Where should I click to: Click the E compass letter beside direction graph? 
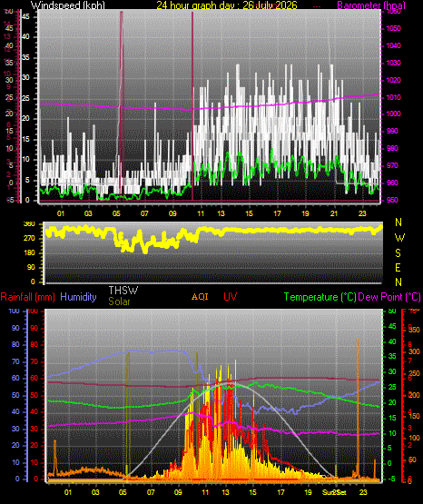point(398,267)
